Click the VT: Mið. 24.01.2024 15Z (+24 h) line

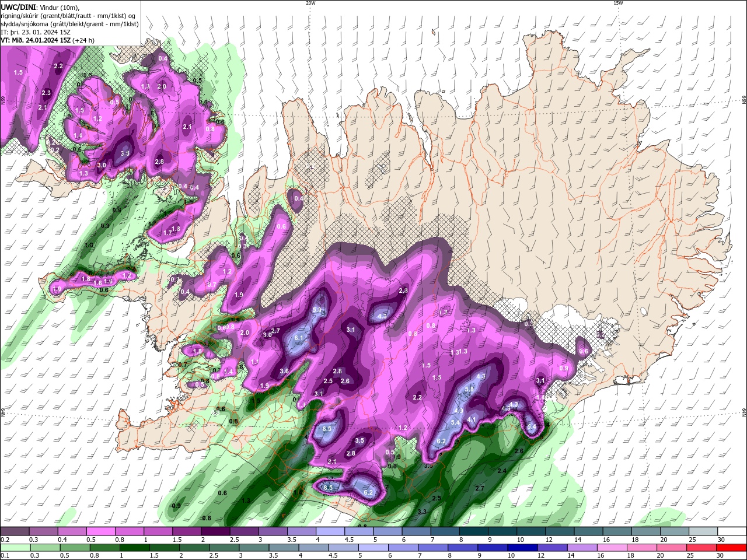pos(48,40)
